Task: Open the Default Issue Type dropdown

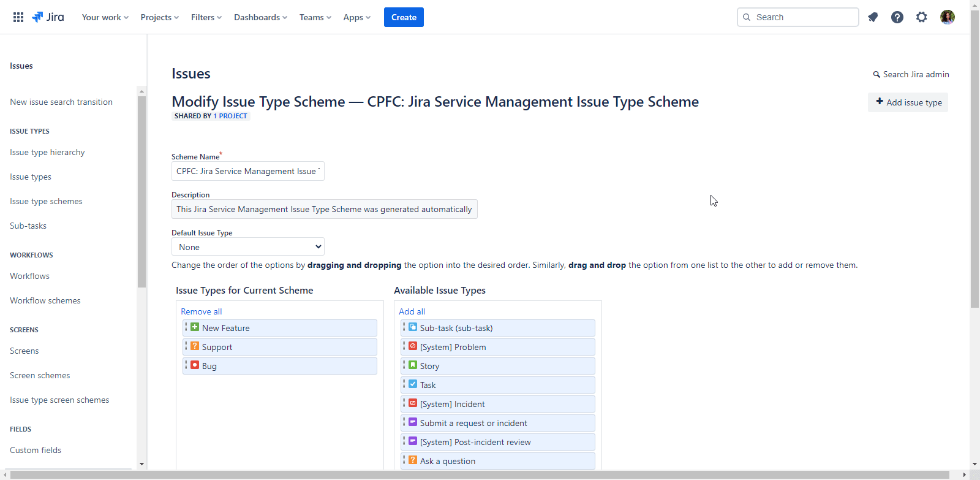Action: coord(248,247)
